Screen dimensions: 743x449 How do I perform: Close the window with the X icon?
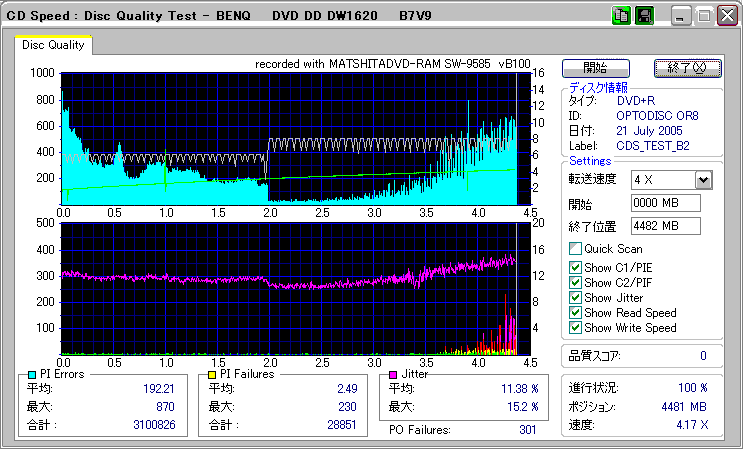tap(725, 16)
